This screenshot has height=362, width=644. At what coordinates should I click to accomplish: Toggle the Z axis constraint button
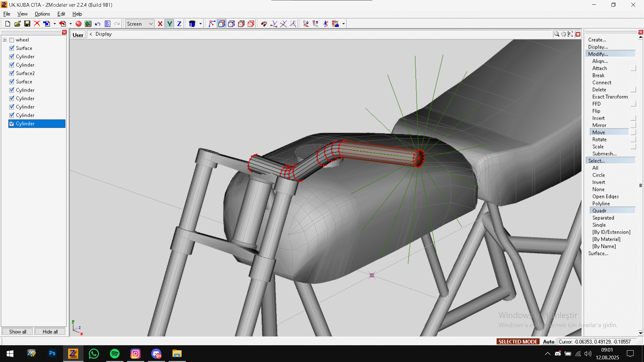[x=179, y=24]
